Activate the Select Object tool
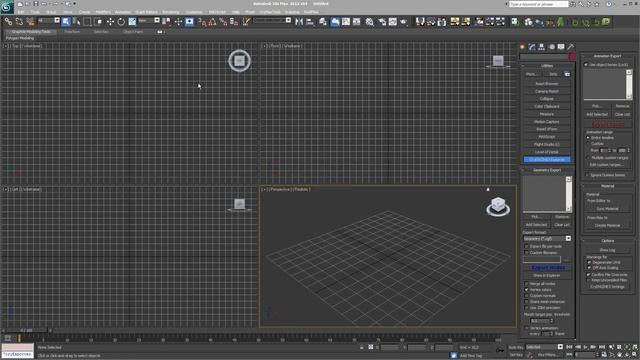This screenshot has width=640, height=360. point(66,22)
